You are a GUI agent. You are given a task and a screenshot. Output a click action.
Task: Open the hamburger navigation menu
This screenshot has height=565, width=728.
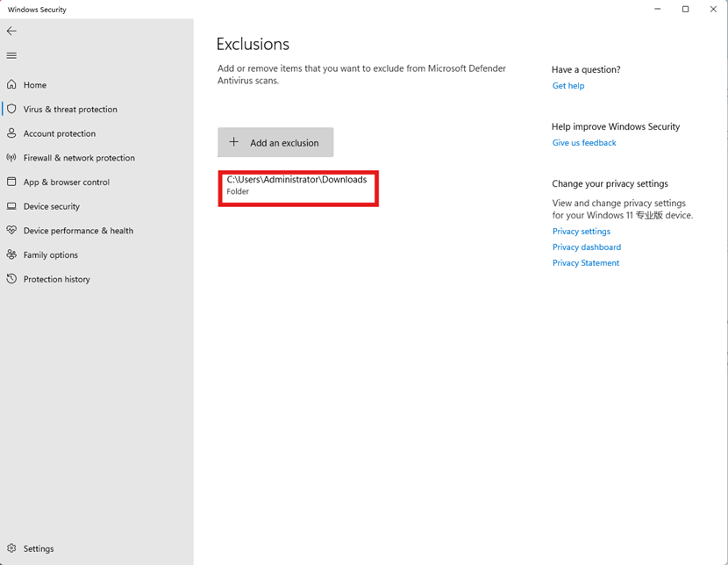click(x=11, y=56)
